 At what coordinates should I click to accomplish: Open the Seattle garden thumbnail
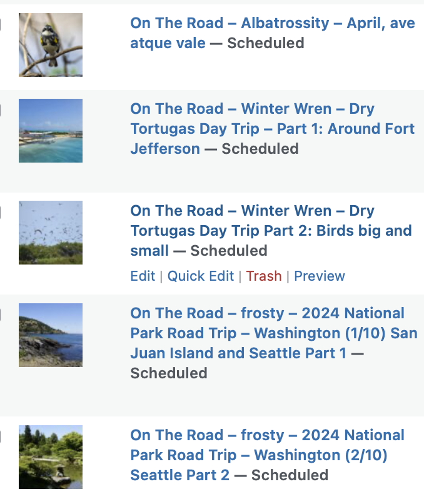click(x=51, y=457)
